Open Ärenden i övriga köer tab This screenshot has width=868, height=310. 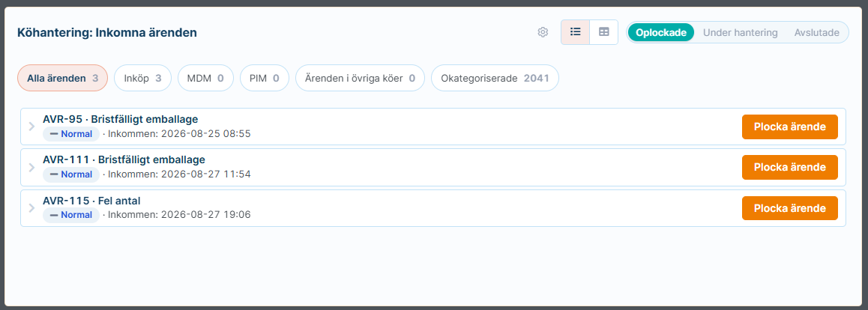point(360,79)
